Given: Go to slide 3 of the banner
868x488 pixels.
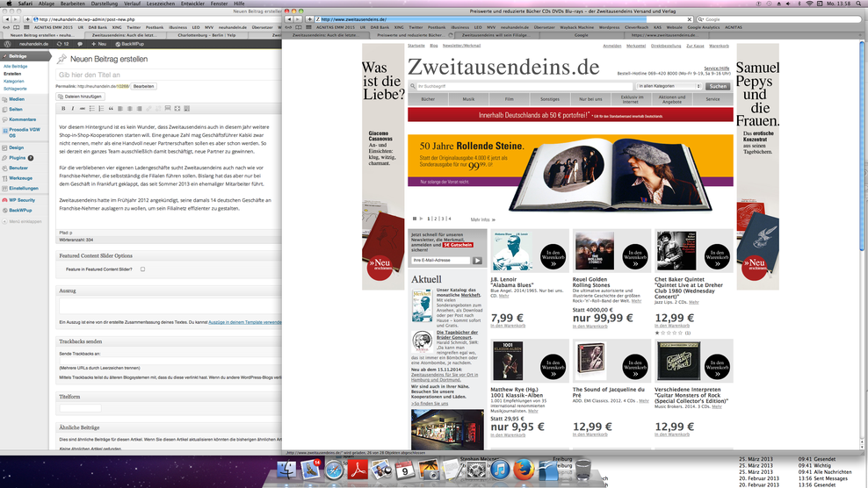Looking at the screenshot, I should [x=442, y=219].
